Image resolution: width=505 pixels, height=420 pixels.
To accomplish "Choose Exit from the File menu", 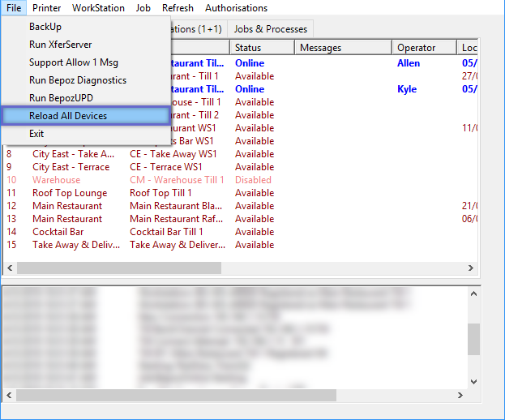I will (36, 134).
